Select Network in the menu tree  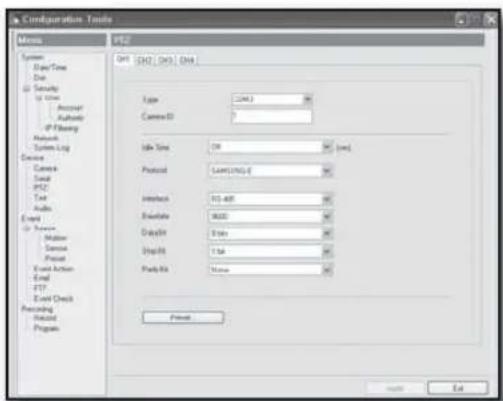pyautogui.click(x=46, y=138)
